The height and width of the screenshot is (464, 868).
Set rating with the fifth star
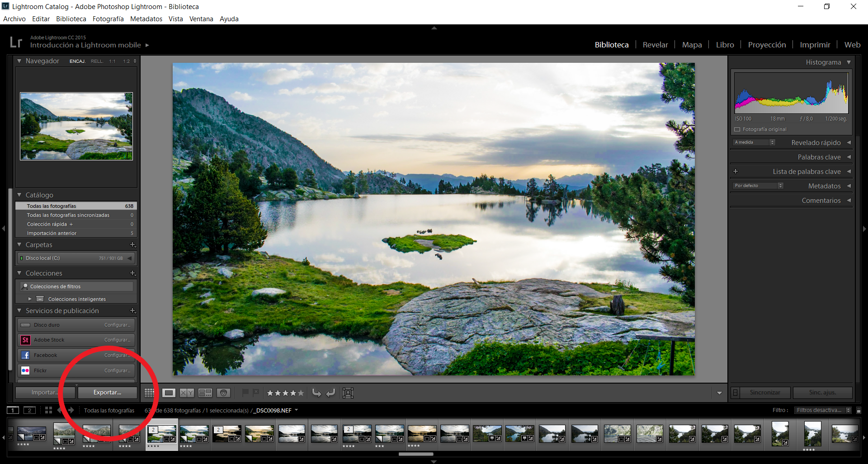click(x=301, y=393)
